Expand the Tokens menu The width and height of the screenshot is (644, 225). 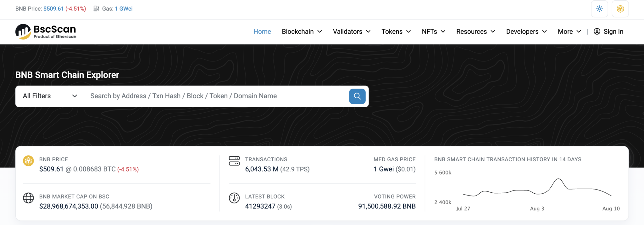(x=396, y=32)
